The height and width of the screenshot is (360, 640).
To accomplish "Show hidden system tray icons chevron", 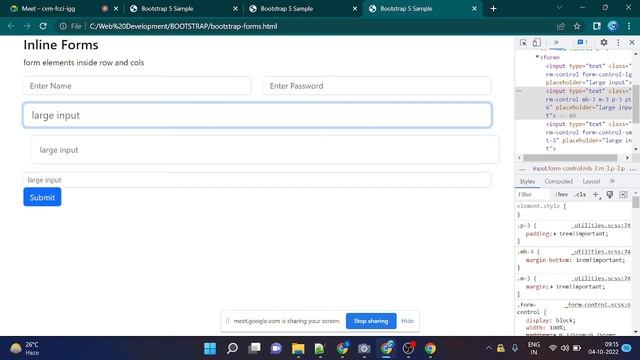I will 489,348.
